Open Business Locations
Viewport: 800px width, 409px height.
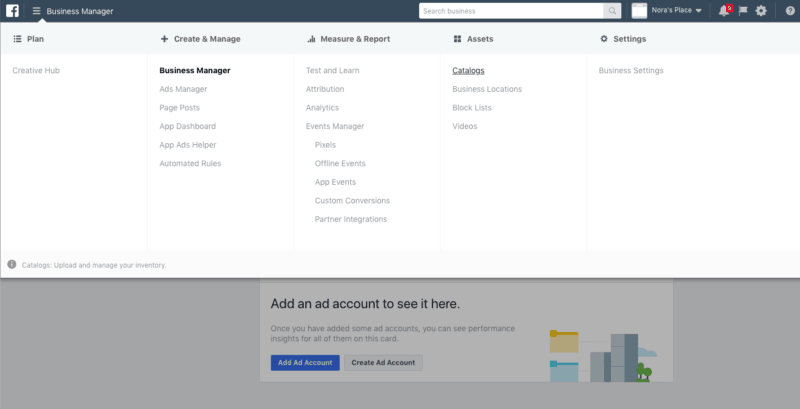click(x=487, y=89)
